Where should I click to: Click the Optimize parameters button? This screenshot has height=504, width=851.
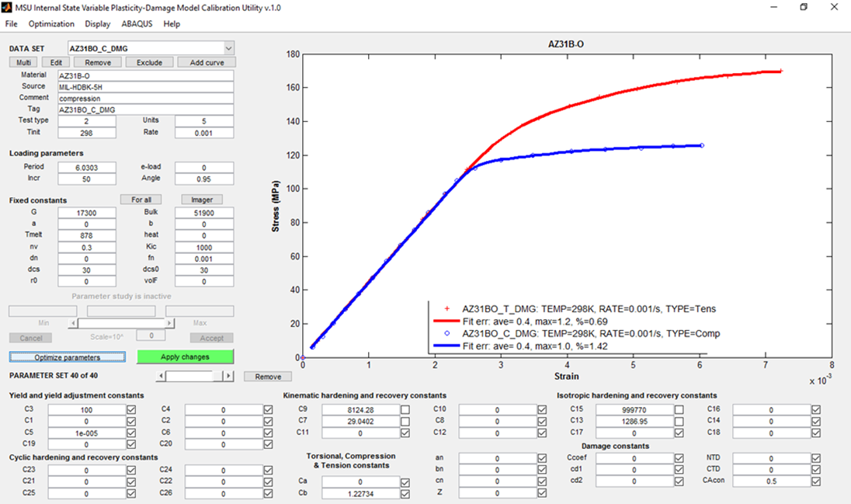67,357
